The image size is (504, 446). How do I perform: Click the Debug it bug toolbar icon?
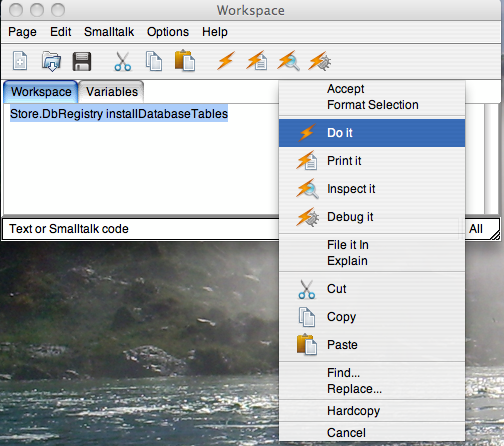tap(320, 61)
